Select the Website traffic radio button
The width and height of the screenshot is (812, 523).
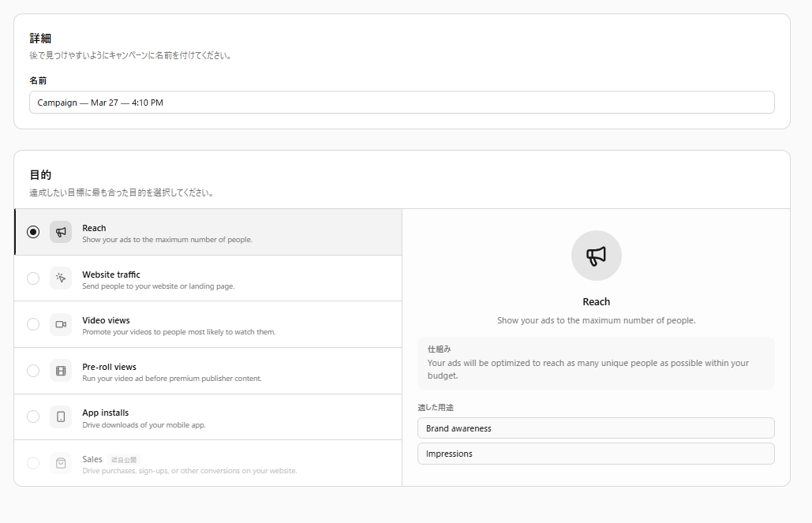33,278
